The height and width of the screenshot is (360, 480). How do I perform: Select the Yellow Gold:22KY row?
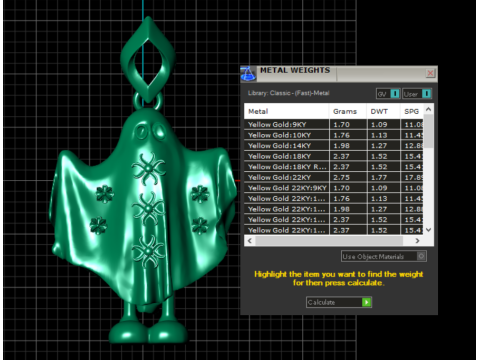334,177
